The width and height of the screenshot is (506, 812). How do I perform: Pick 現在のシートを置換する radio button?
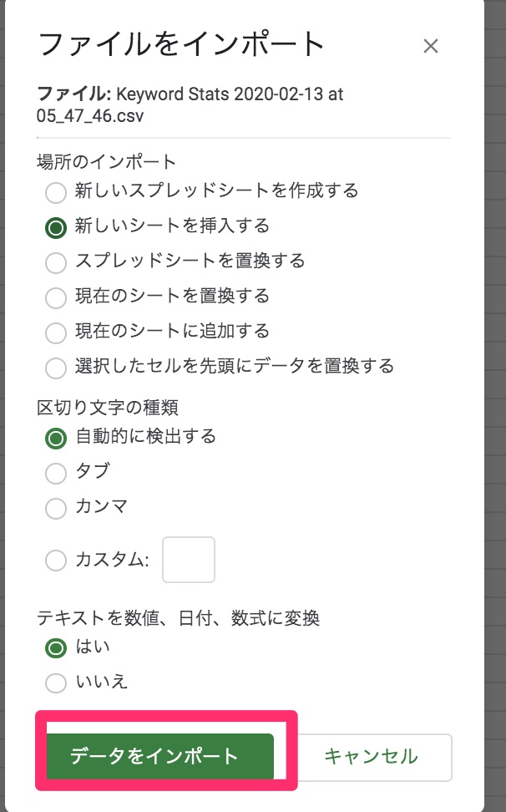click(x=56, y=297)
